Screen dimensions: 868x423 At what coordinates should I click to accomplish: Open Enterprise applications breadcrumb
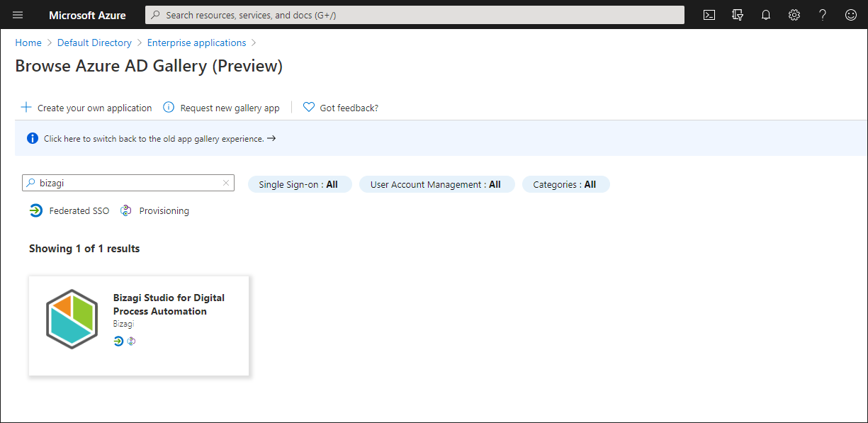[x=197, y=43]
